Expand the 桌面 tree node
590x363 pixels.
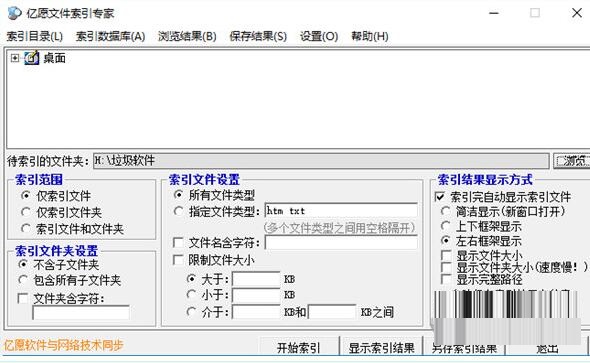coord(15,58)
